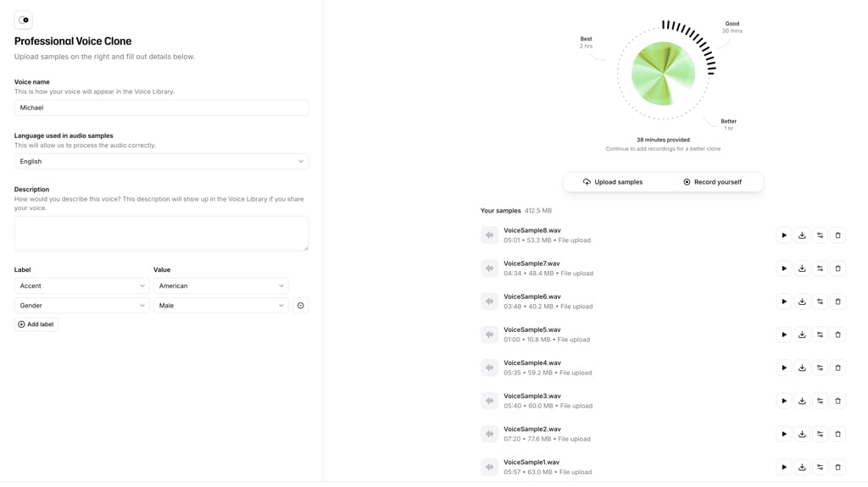Click the green circular progress dial
The width and height of the screenshot is (868, 487).
pos(664,74)
